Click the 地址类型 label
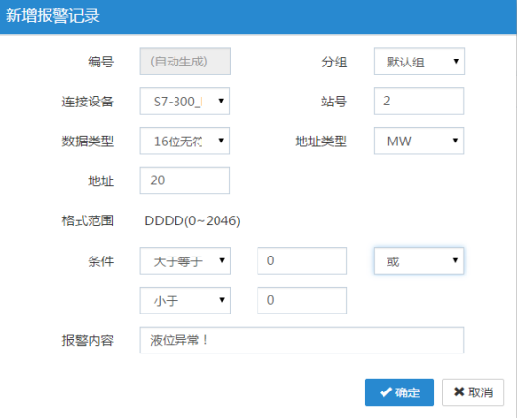 point(321,141)
